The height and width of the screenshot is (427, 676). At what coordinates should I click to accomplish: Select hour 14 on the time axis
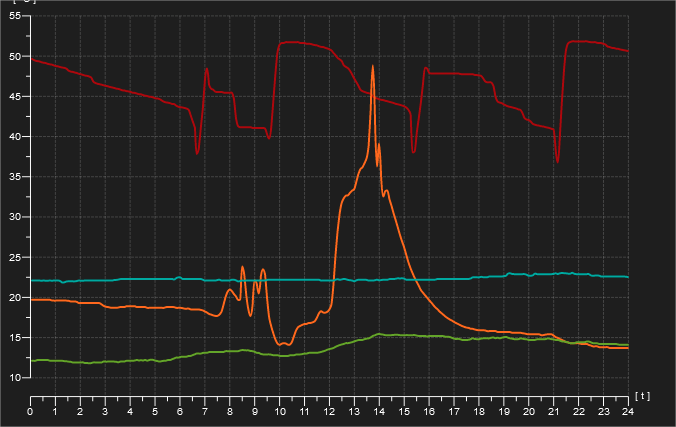[379, 412]
